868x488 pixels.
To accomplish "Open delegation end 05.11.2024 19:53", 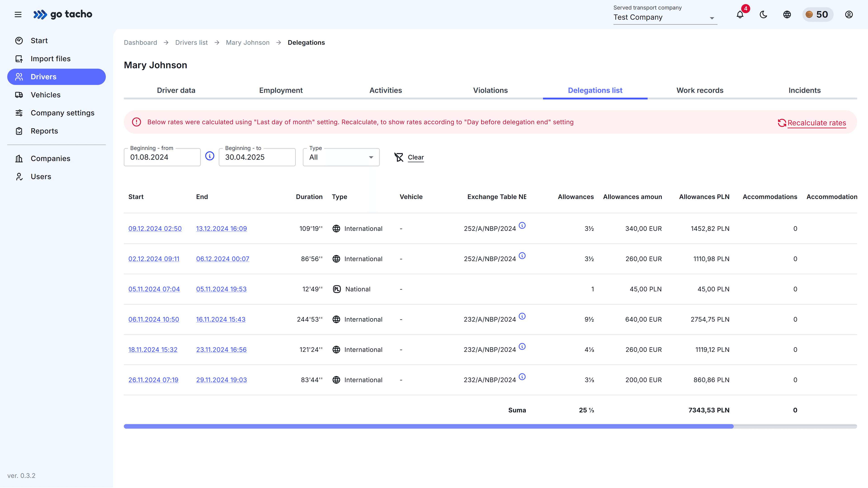I will (x=221, y=290).
